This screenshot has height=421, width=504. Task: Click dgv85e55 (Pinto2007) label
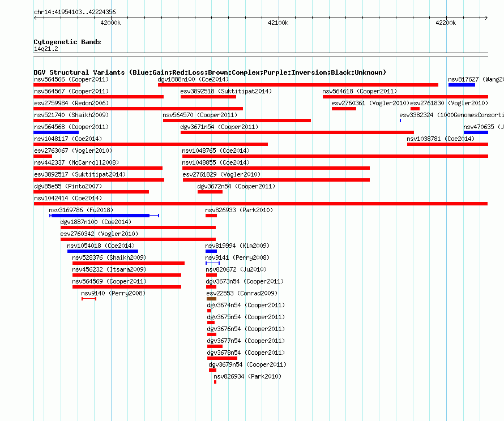pos(68,186)
